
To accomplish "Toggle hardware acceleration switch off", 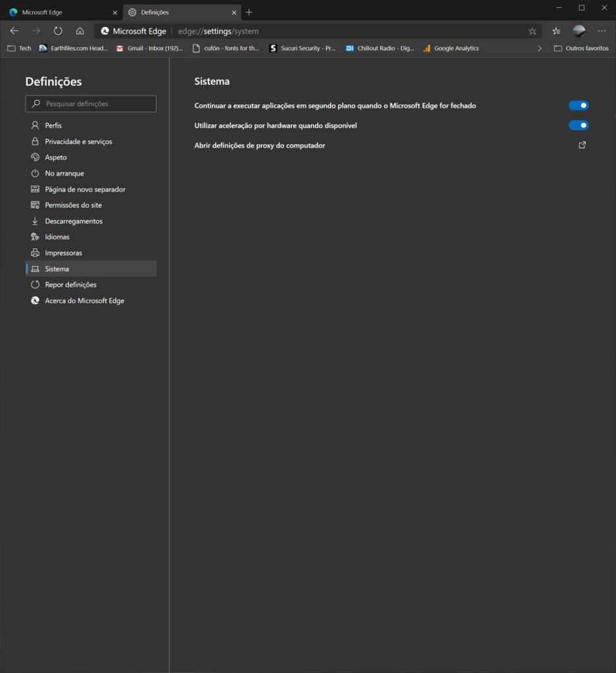I will pos(579,126).
